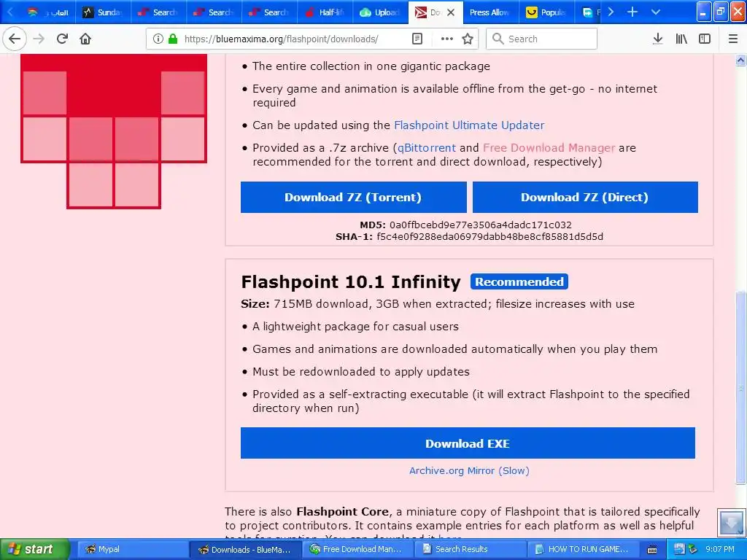This screenshot has height=560, width=747.
Task: Open Archive.org Mirror (Slow) link
Action: coord(469,471)
